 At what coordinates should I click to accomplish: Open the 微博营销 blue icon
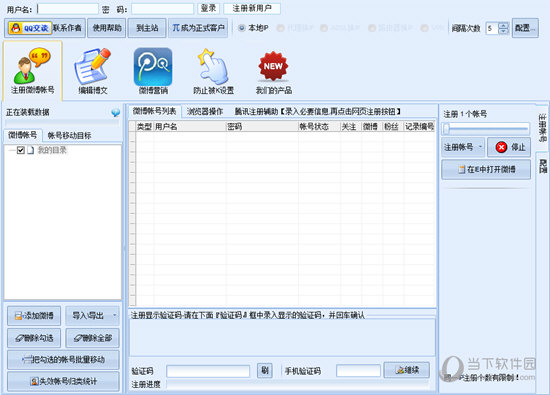pyautogui.click(x=153, y=71)
